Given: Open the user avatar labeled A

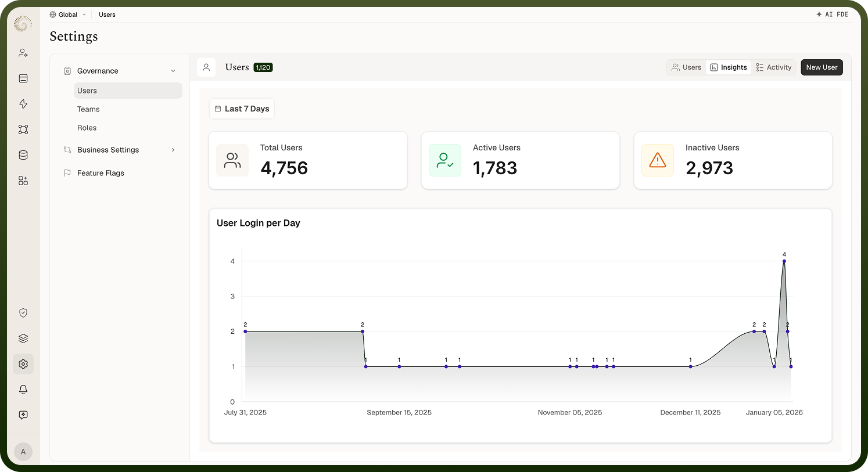Looking at the screenshot, I should (23, 452).
